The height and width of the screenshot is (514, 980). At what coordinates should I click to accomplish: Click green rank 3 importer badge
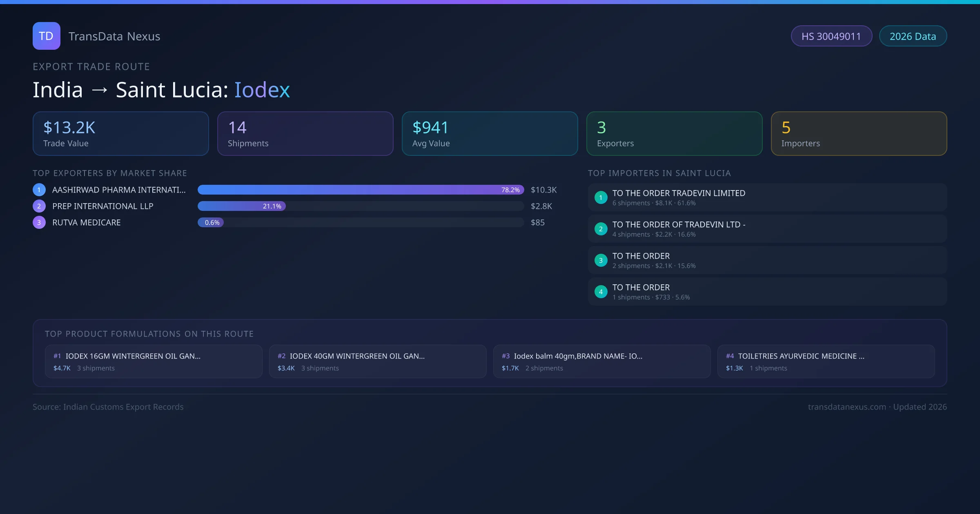[601, 260]
